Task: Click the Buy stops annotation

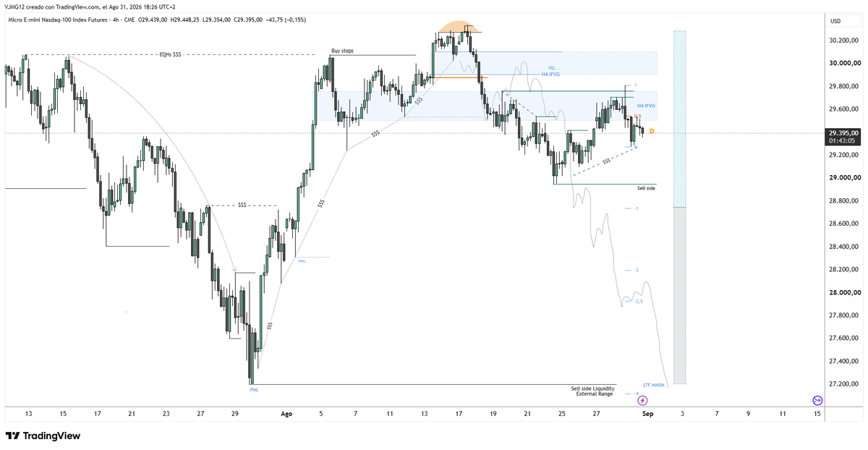Action: pos(342,51)
